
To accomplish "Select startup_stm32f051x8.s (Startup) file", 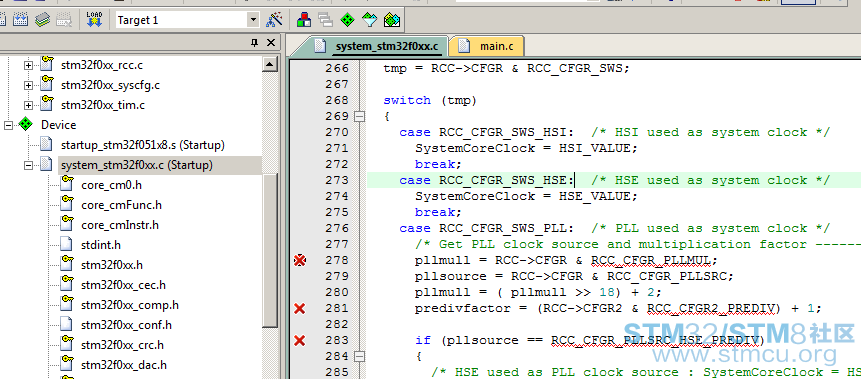I will [143, 145].
